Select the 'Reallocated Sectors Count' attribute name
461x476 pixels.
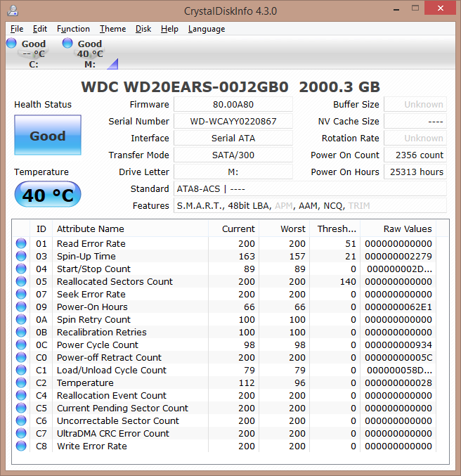click(x=115, y=281)
